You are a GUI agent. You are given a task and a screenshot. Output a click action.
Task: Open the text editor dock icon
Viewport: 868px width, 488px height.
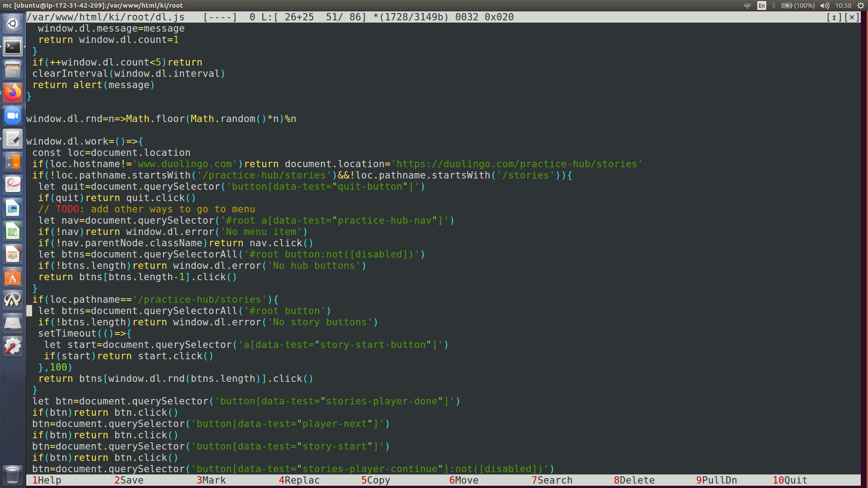pyautogui.click(x=13, y=139)
